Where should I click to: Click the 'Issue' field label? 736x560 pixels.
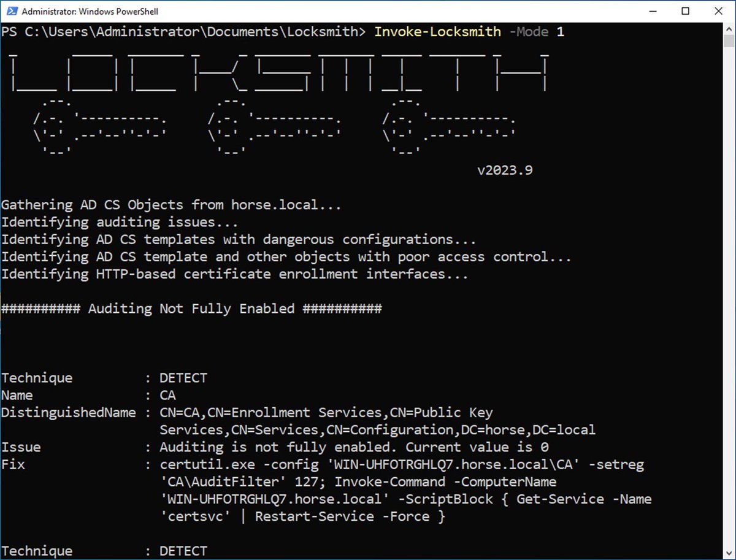click(x=21, y=447)
